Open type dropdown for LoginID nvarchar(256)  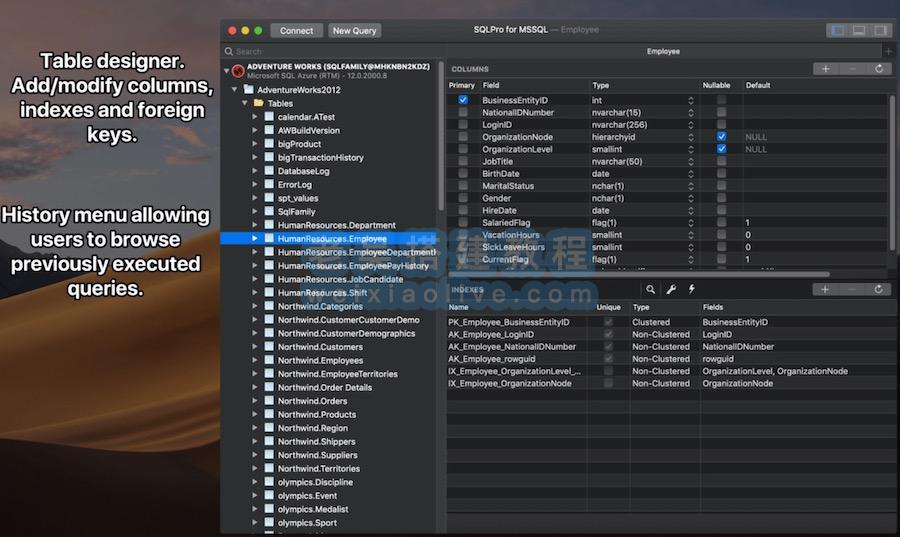point(690,124)
